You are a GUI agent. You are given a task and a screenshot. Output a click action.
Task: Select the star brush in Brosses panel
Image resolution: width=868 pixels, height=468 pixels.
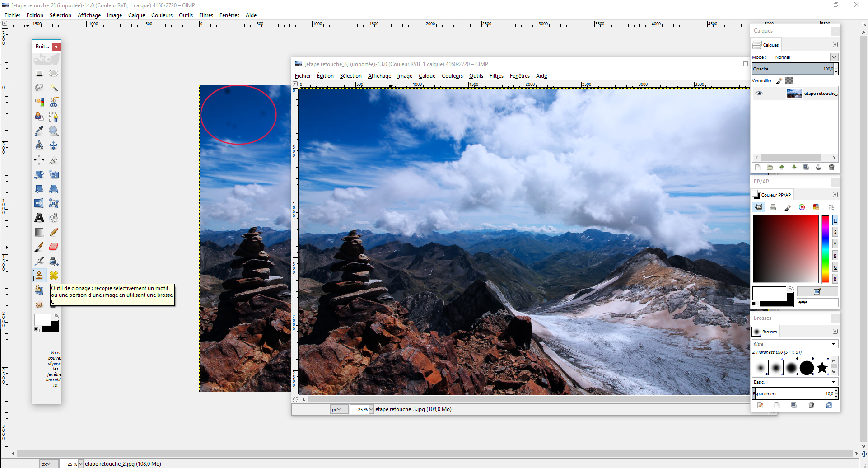[823, 368]
